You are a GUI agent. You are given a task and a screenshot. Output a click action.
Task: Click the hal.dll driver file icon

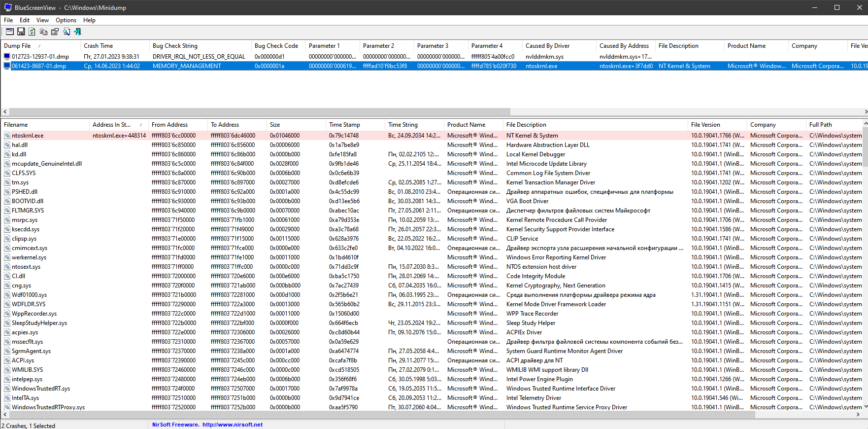click(7, 145)
